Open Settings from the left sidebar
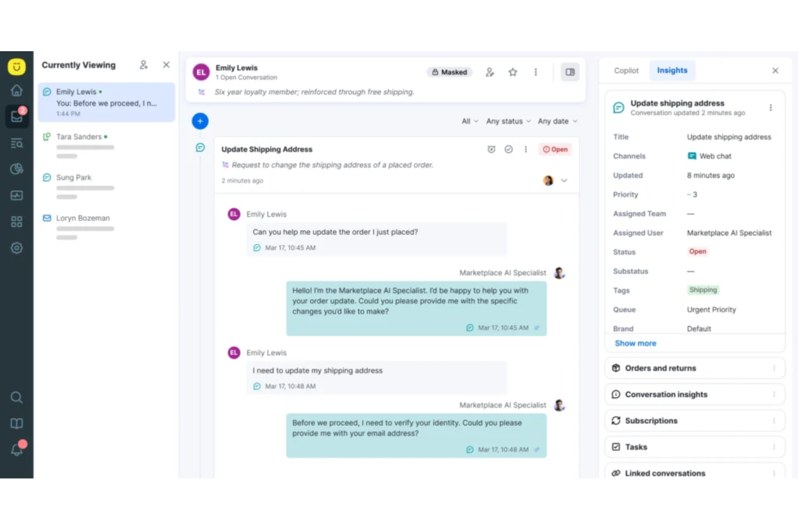 pyautogui.click(x=17, y=248)
